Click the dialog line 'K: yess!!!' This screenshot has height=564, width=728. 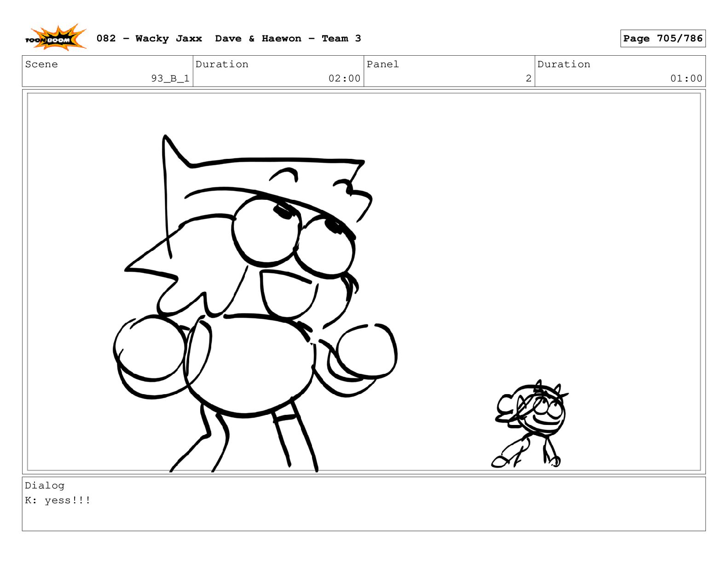pyautogui.click(x=58, y=500)
